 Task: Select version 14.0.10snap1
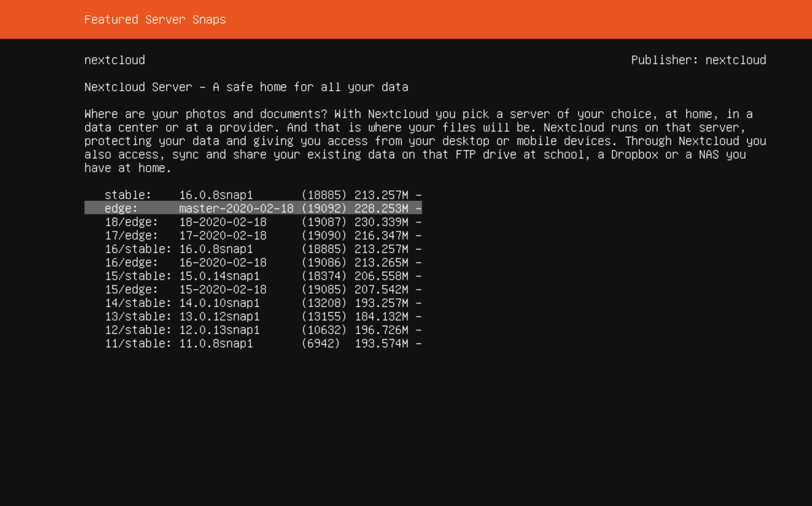tap(219, 303)
